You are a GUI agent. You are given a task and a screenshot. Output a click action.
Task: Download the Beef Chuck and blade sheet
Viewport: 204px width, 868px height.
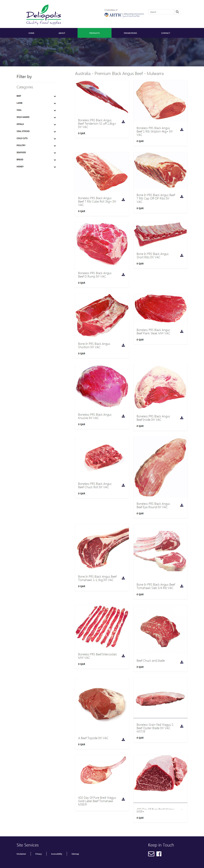pos(182,662)
